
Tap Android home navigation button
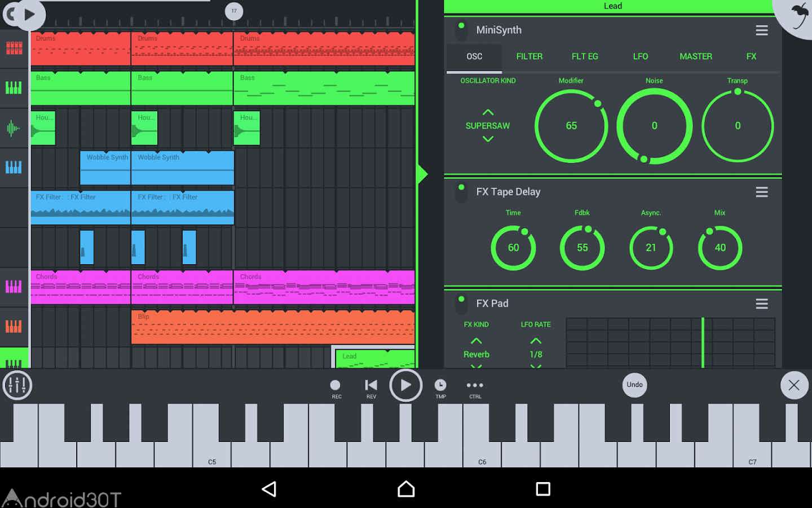(x=406, y=489)
